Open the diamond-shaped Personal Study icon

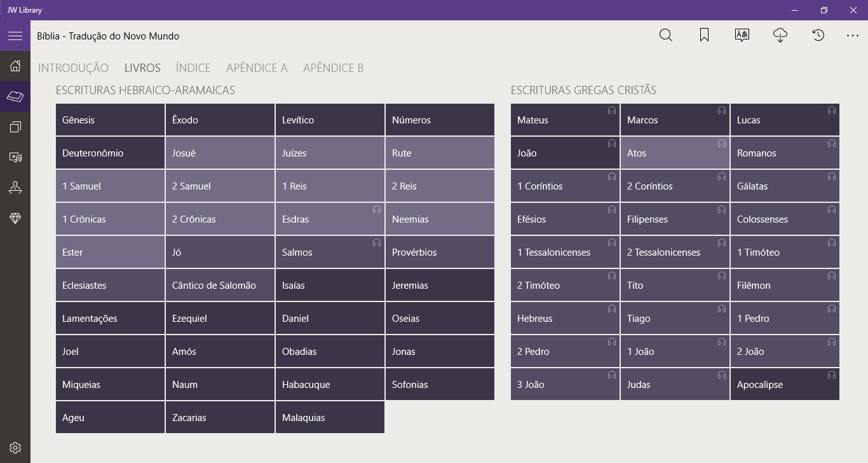point(15,218)
